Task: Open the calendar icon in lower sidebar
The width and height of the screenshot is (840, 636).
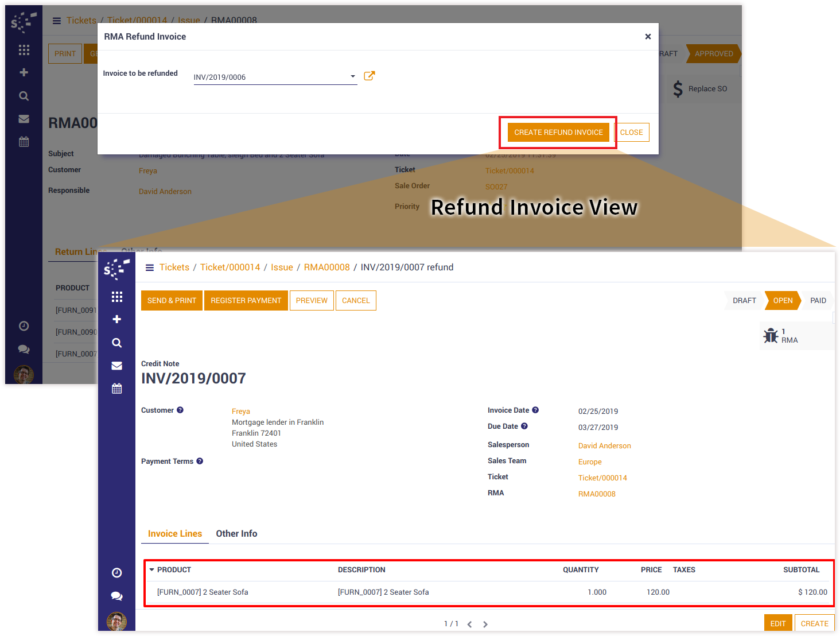Action: (x=117, y=389)
